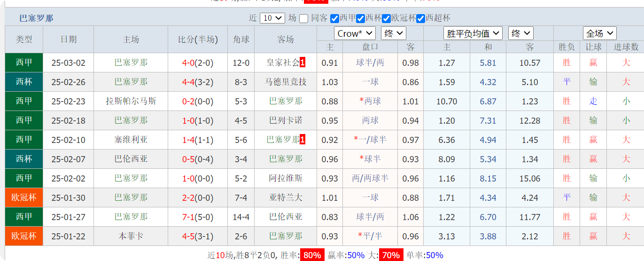Click the handicap cell *平/半
The height and width of the screenshot is (261, 644).
pos(370,236)
